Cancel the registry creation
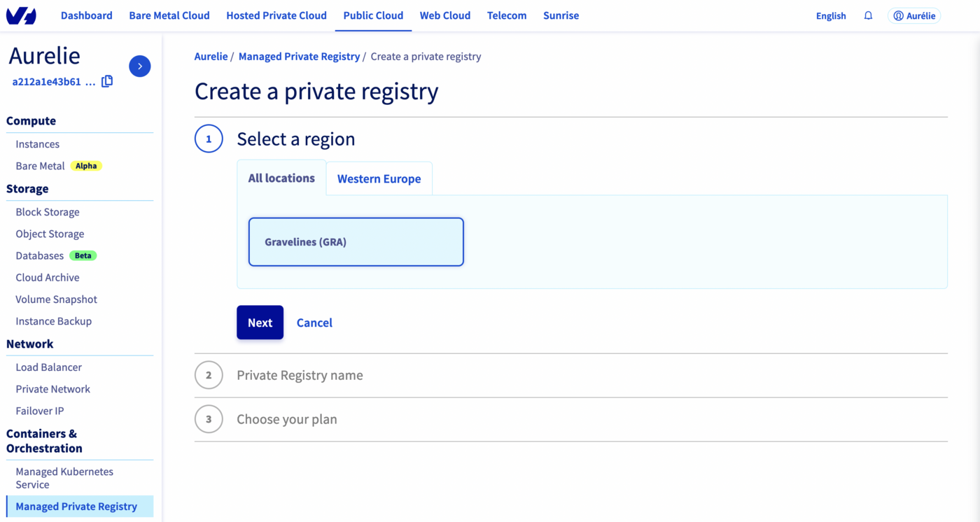980x522 pixels. pos(314,322)
